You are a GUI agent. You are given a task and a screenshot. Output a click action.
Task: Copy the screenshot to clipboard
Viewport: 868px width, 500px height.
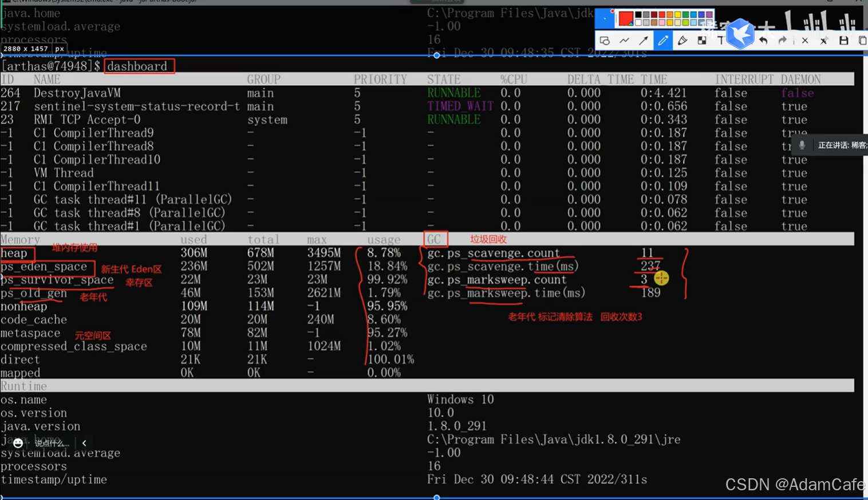tap(863, 41)
